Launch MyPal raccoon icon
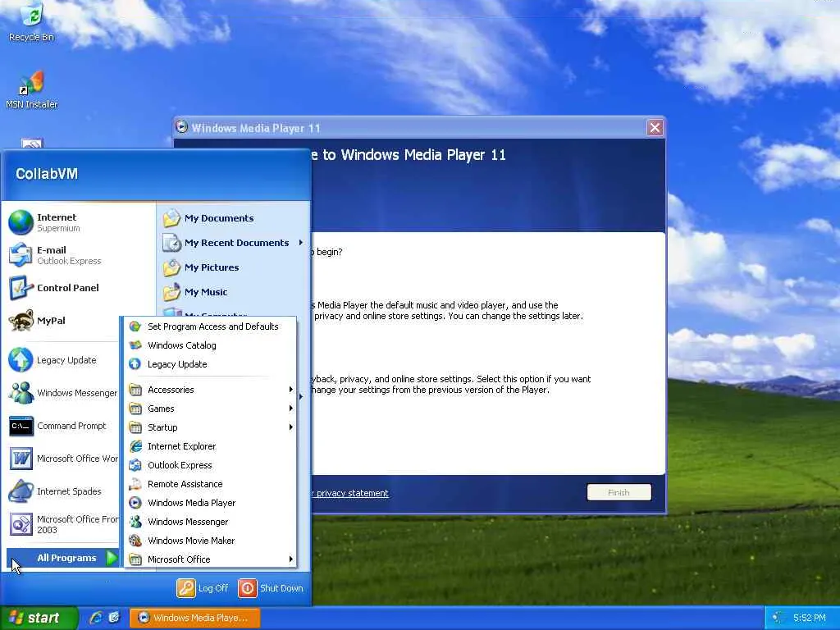The height and width of the screenshot is (630, 840). (x=21, y=321)
